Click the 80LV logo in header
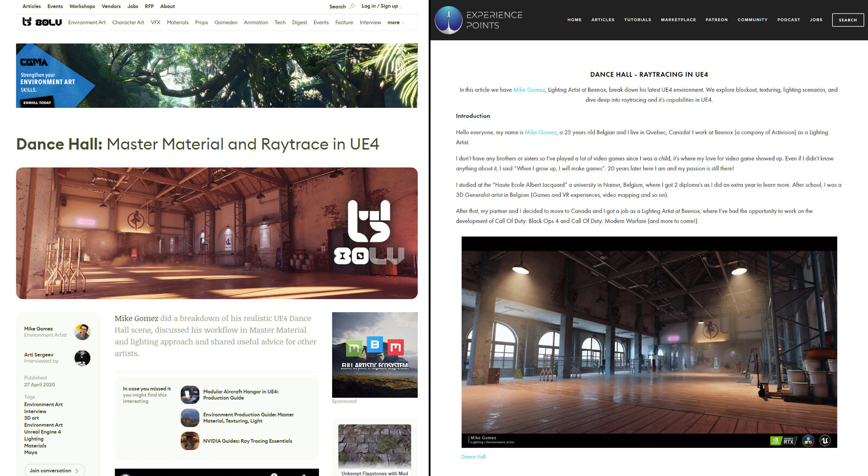This screenshot has height=476, width=868. (42, 22)
